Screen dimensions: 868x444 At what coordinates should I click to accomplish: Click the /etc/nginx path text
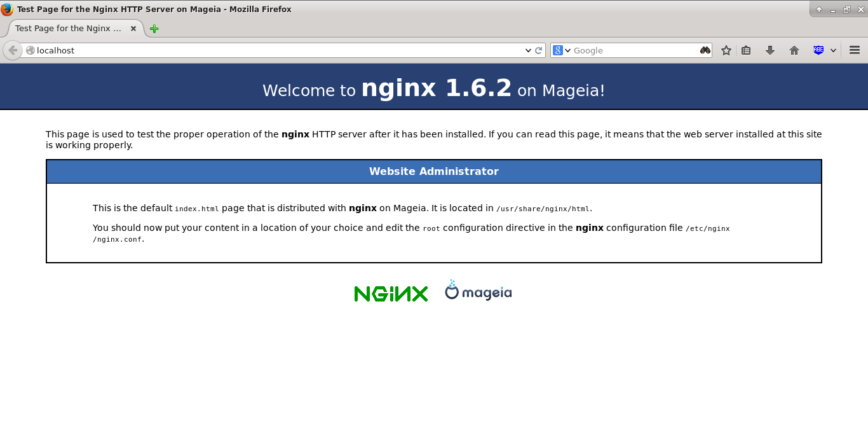(x=708, y=228)
